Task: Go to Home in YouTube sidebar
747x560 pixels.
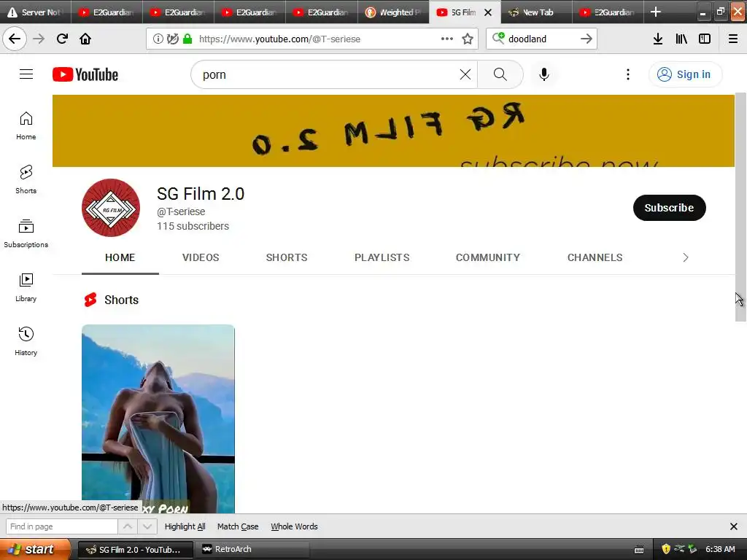Action: 26,125
